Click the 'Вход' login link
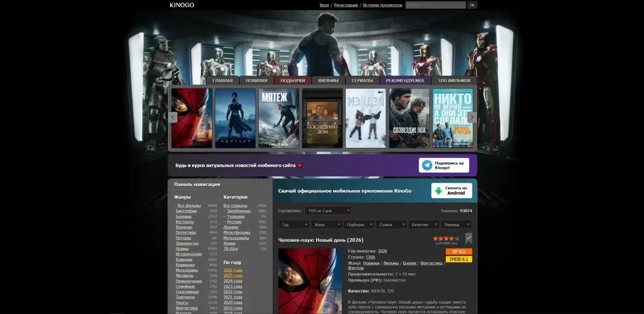The height and width of the screenshot is (314, 644). (x=324, y=5)
